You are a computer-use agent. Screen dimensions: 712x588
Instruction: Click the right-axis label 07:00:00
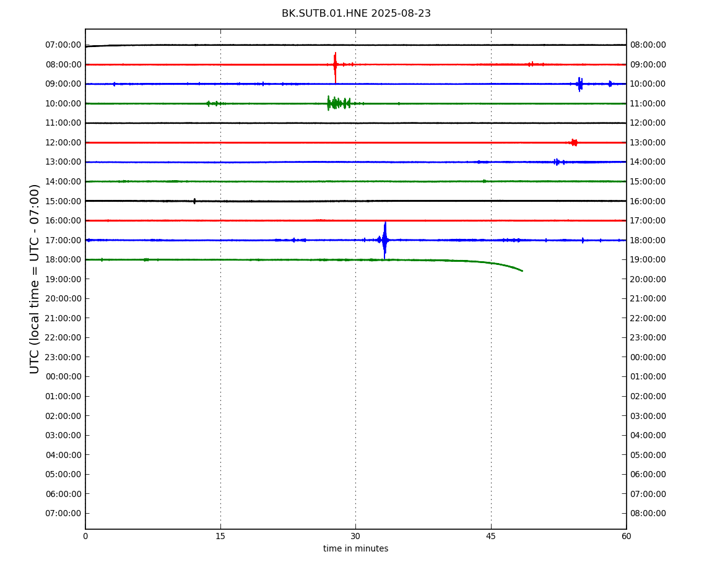(x=648, y=494)
